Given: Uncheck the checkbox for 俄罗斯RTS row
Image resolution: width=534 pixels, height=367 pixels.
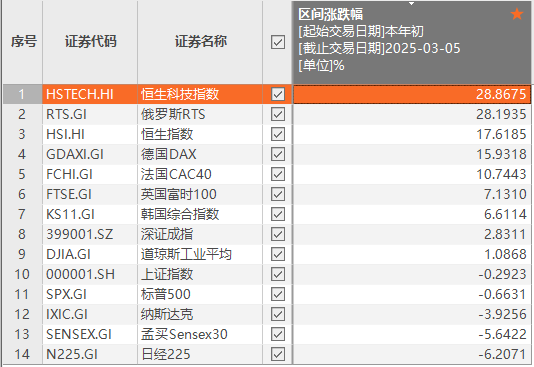Looking at the screenshot, I should pos(278,114).
